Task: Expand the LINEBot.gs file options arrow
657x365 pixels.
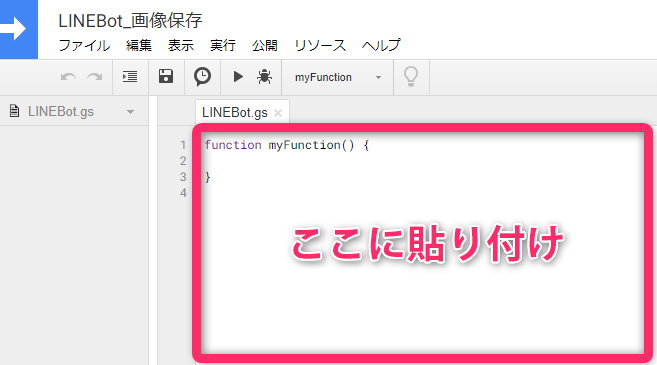Action: click(130, 112)
